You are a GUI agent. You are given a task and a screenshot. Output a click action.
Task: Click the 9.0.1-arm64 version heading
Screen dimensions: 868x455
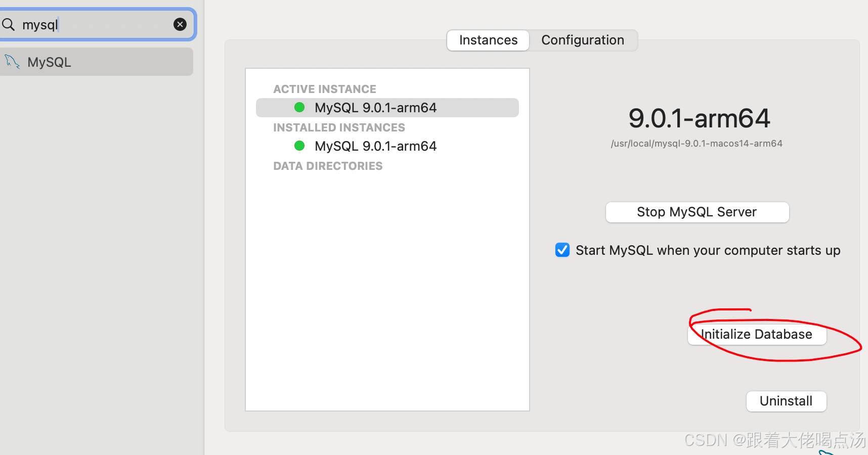click(699, 118)
